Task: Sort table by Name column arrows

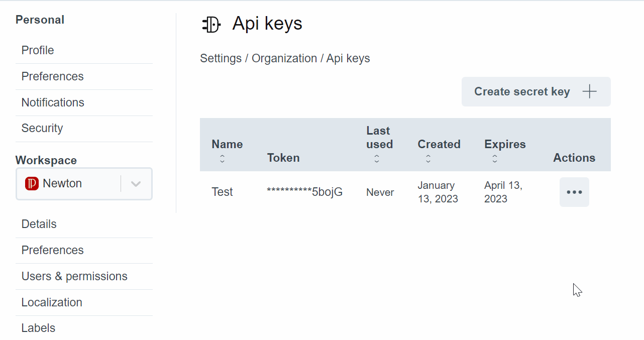Action: coord(222,159)
